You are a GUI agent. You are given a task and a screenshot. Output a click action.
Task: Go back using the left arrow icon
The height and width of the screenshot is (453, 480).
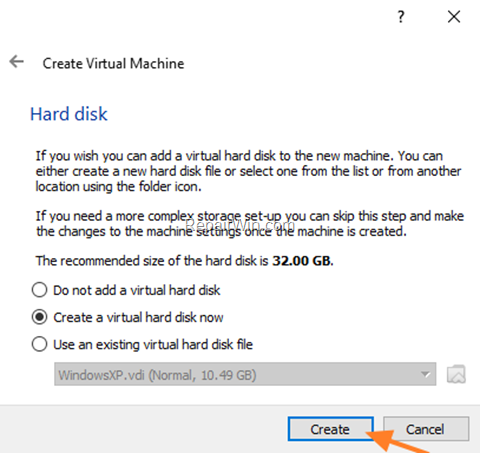pos(17,61)
